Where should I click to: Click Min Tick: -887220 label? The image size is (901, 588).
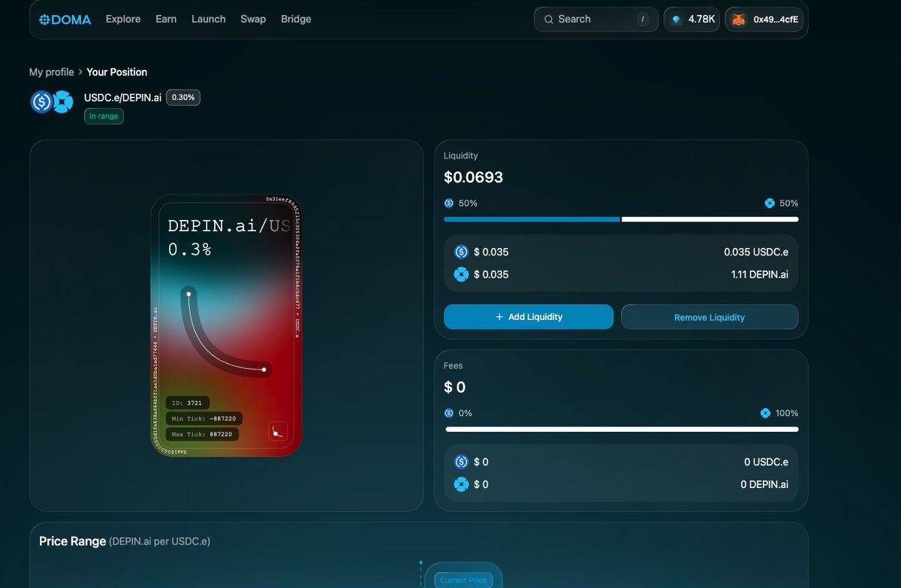click(203, 419)
